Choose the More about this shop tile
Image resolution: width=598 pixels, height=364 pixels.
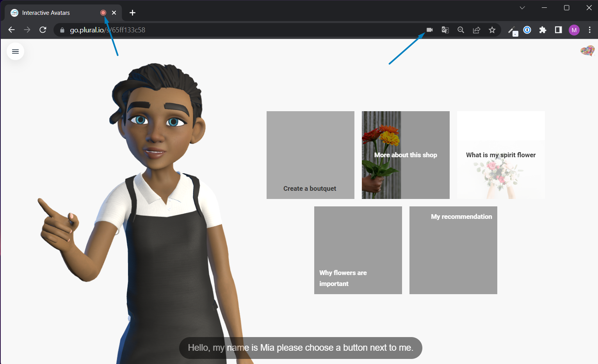click(406, 155)
